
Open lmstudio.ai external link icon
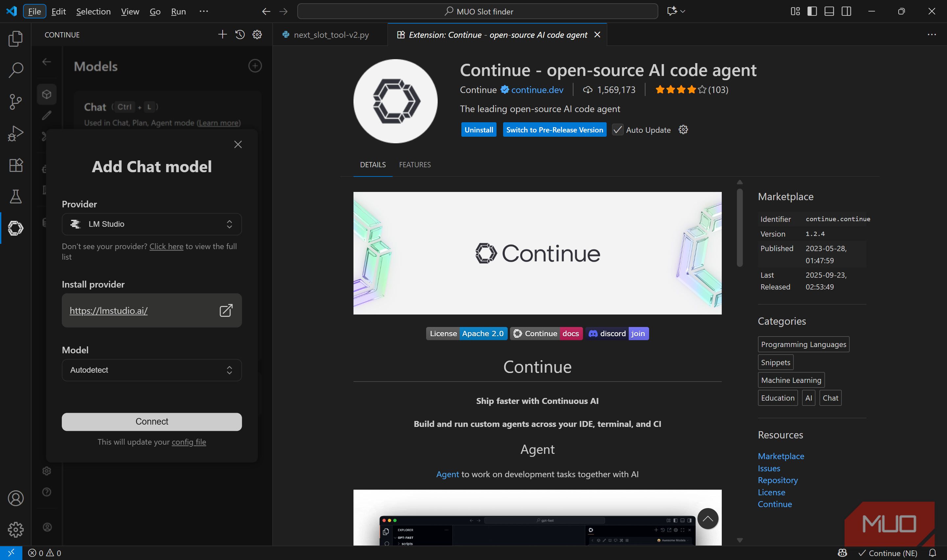pos(226,310)
